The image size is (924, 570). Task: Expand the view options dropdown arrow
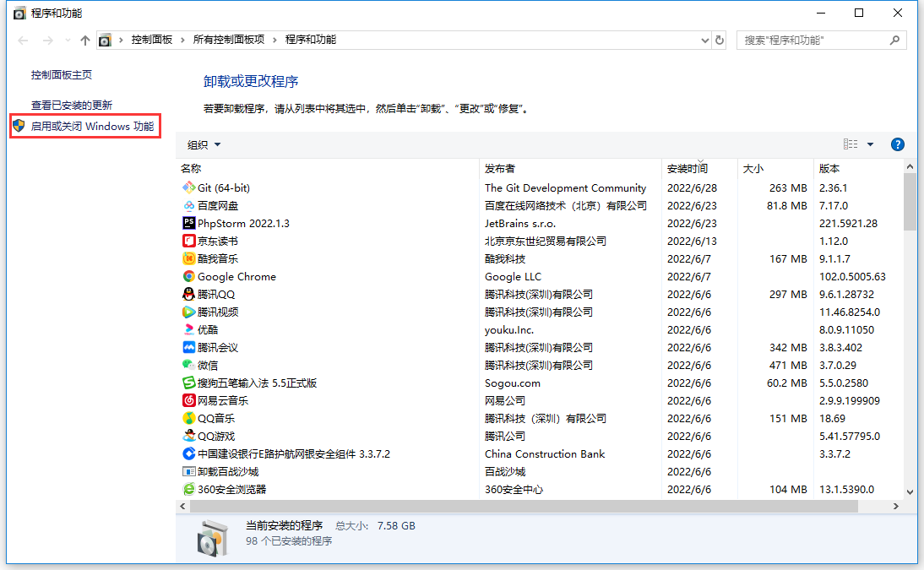pyautogui.click(x=870, y=144)
